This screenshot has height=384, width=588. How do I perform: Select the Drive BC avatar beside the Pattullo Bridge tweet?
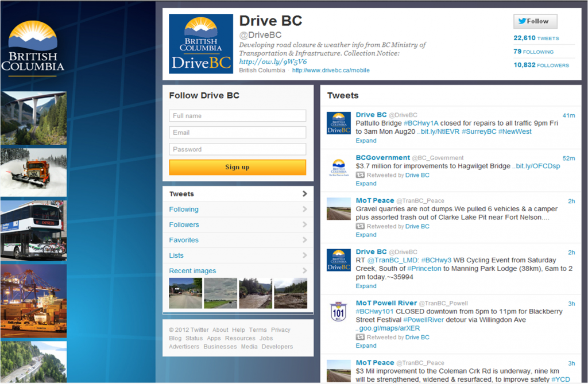[338, 123]
